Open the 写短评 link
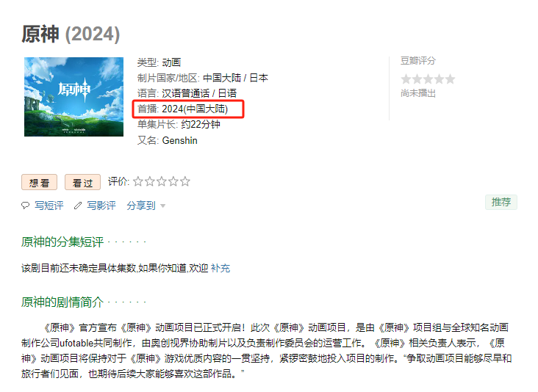The height and width of the screenshot is (392, 538). tap(49, 206)
